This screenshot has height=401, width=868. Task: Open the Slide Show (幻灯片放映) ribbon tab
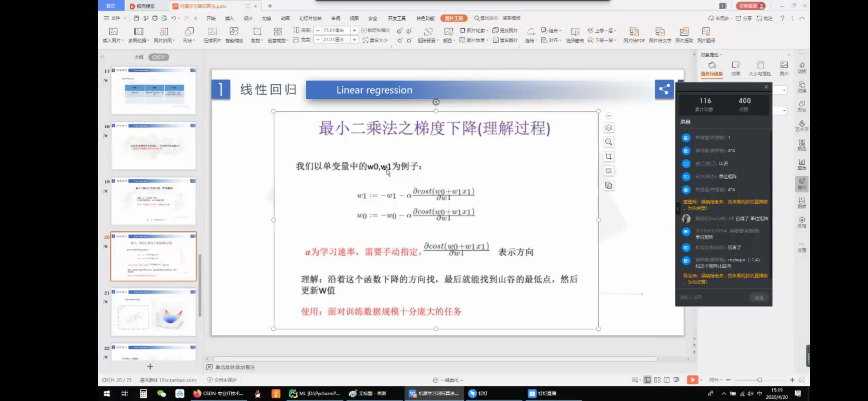pos(310,18)
